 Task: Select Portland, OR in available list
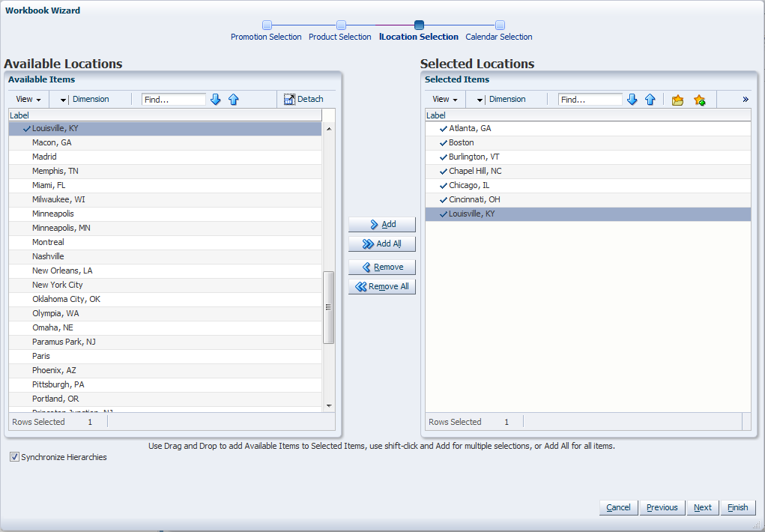pyautogui.click(x=165, y=399)
